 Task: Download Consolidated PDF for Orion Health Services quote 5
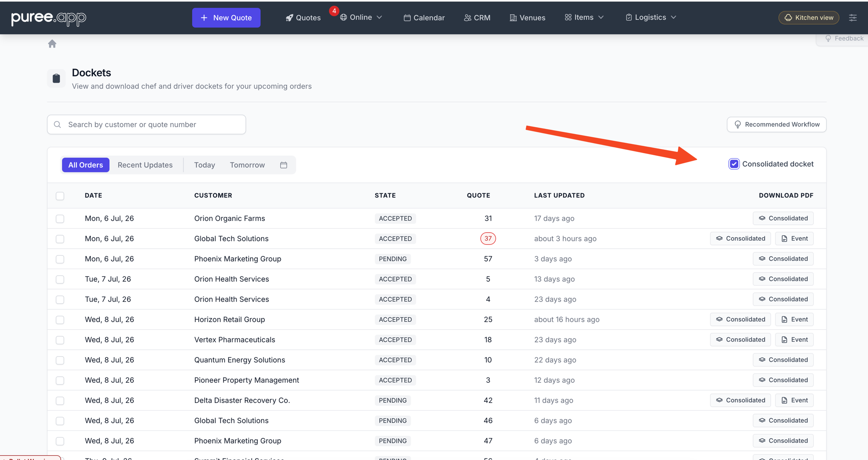click(783, 279)
